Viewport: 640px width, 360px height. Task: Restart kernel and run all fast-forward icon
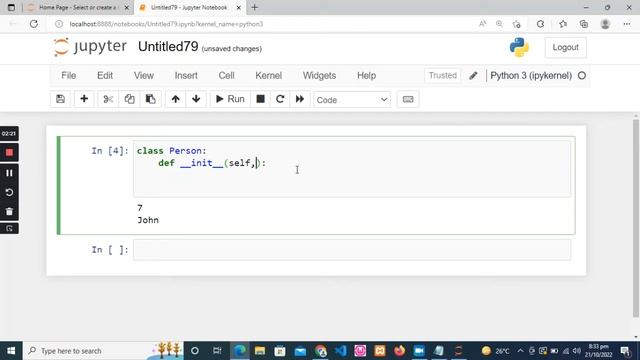click(300, 99)
